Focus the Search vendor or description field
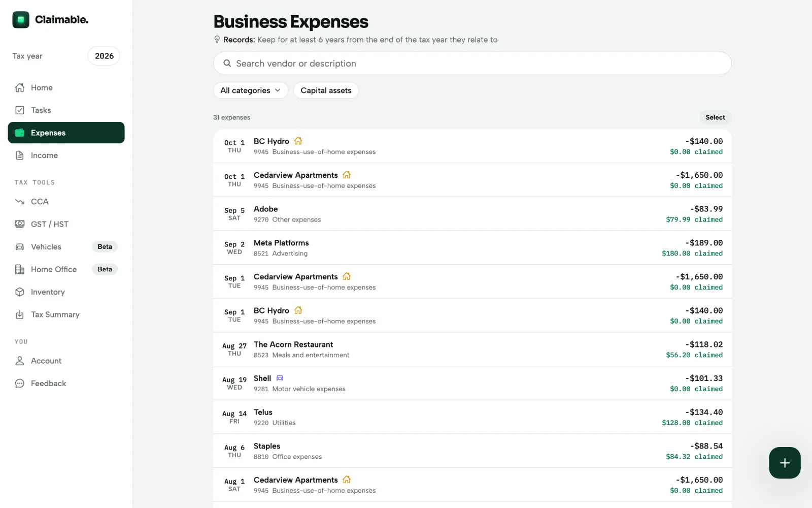The width and height of the screenshot is (812, 508). point(472,63)
